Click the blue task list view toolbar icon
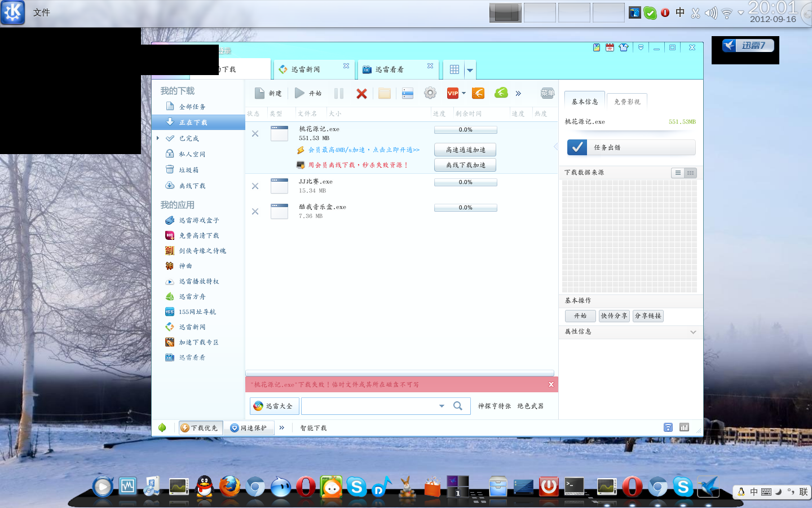 [408, 94]
